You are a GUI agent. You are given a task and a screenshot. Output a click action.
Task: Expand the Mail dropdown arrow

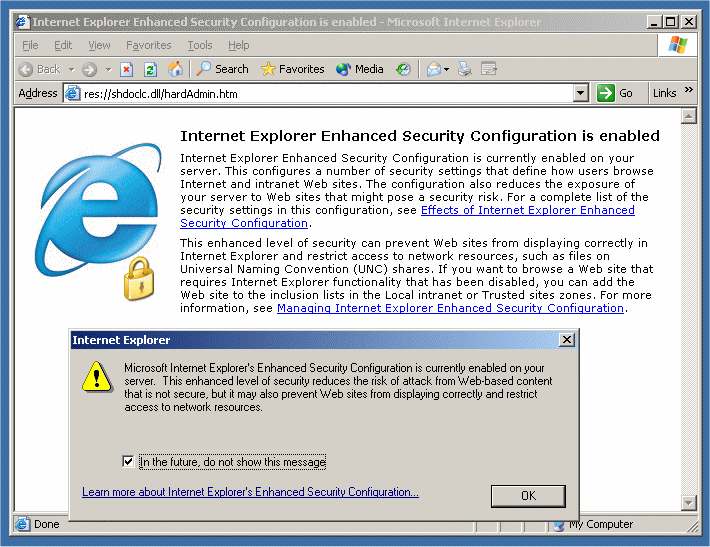point(446,69)
